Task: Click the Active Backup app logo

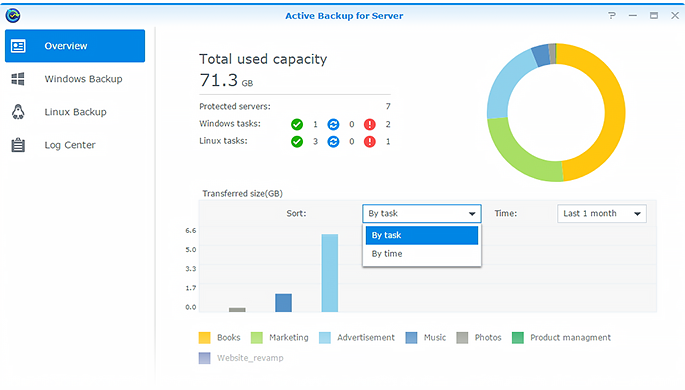Action: [x=13, y=15]
